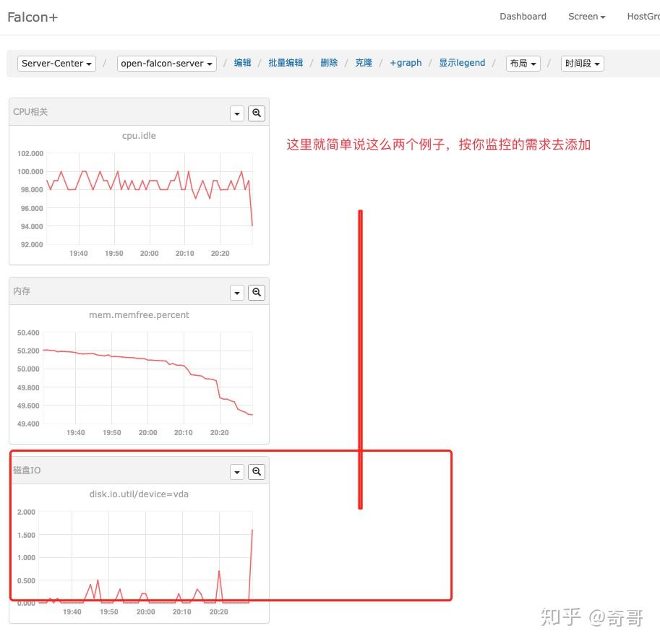Open the Screen menu in top navigation

coord(586,16)
